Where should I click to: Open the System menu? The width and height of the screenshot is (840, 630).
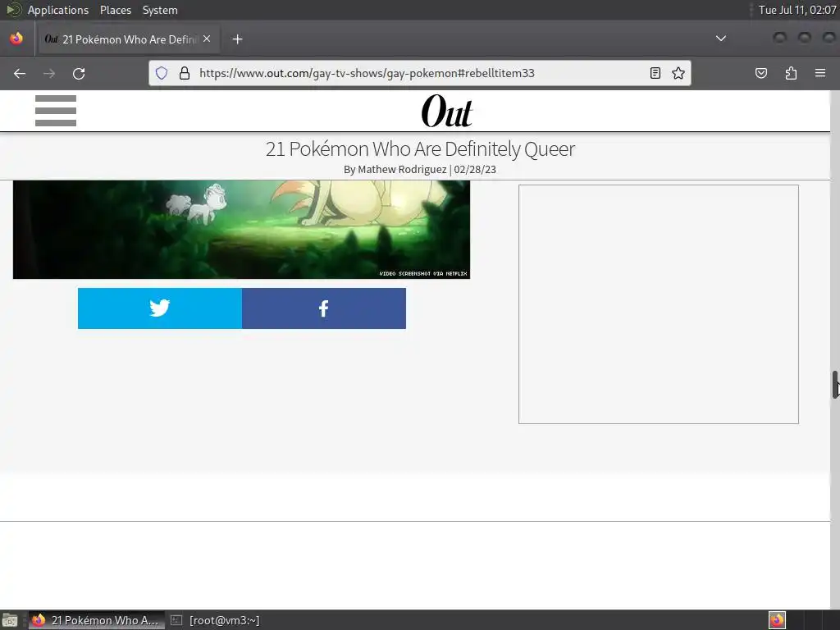coord(160,10)
